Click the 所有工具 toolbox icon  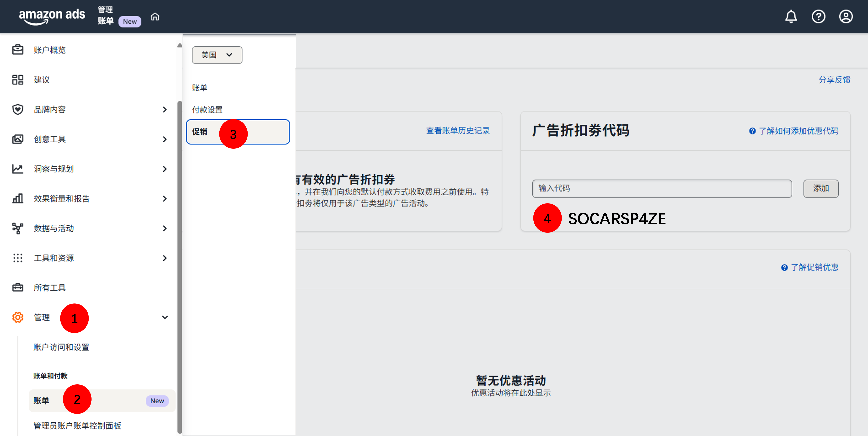(x=18, y=287)
